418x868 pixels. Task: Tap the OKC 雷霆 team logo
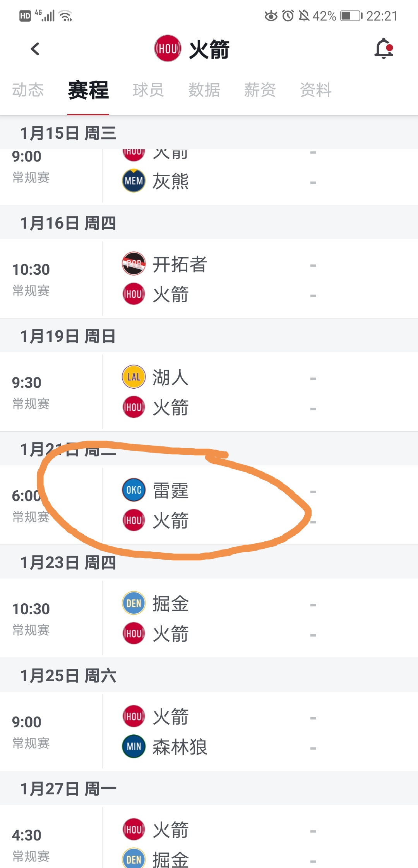pyautogui.click(x=134, y=490)
